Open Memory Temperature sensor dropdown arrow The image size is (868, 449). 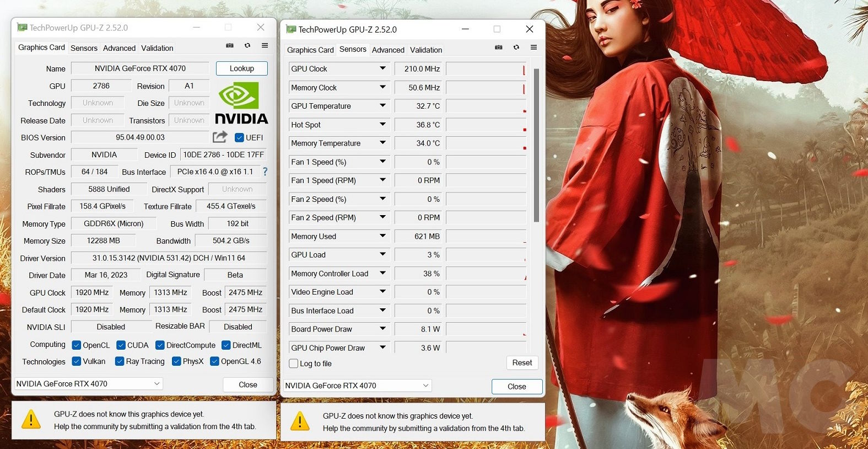click(x=382, y=143)
